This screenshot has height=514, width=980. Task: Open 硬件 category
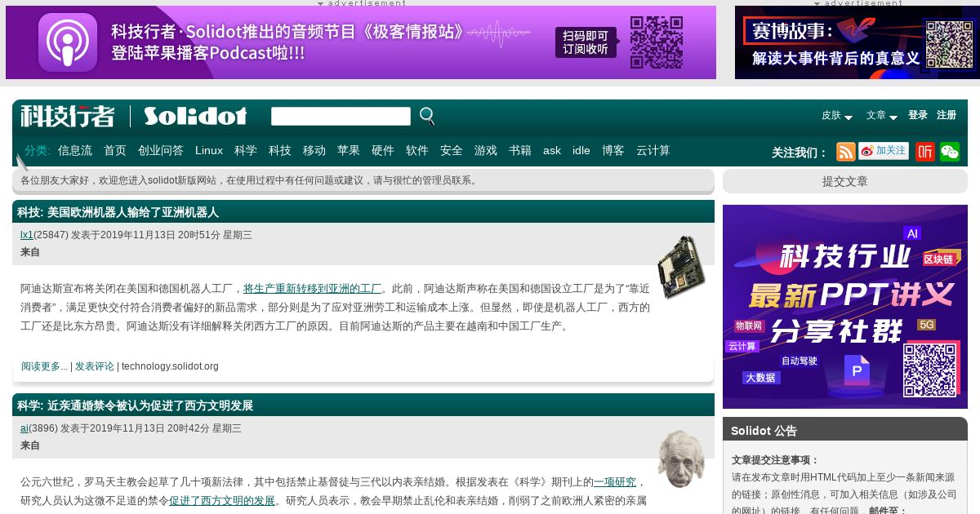pyautogui.click(x=383, y=151)
